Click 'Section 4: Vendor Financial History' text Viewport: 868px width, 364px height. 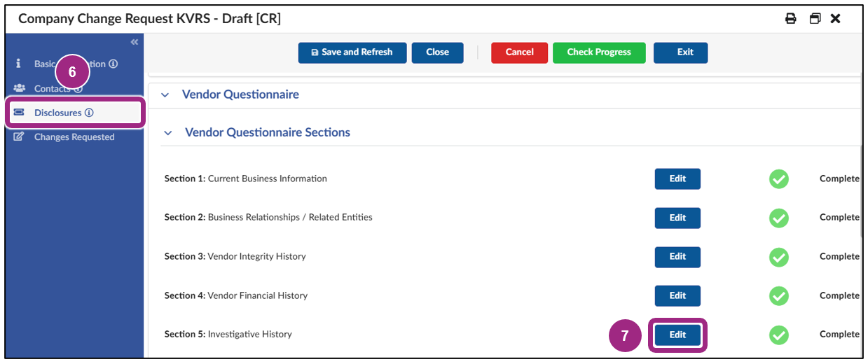[236, 295]
